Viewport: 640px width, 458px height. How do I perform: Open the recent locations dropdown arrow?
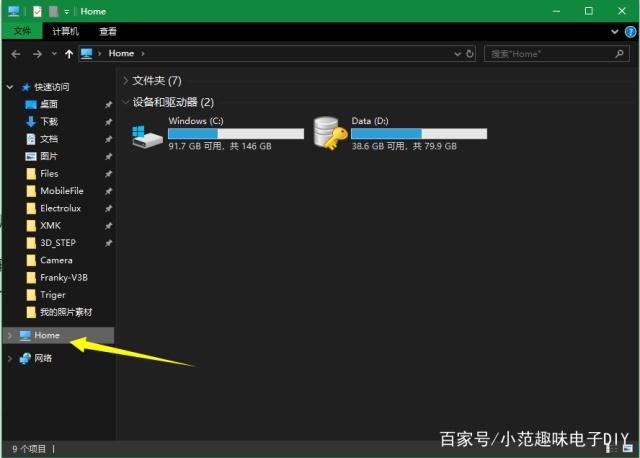click(54, 53)
